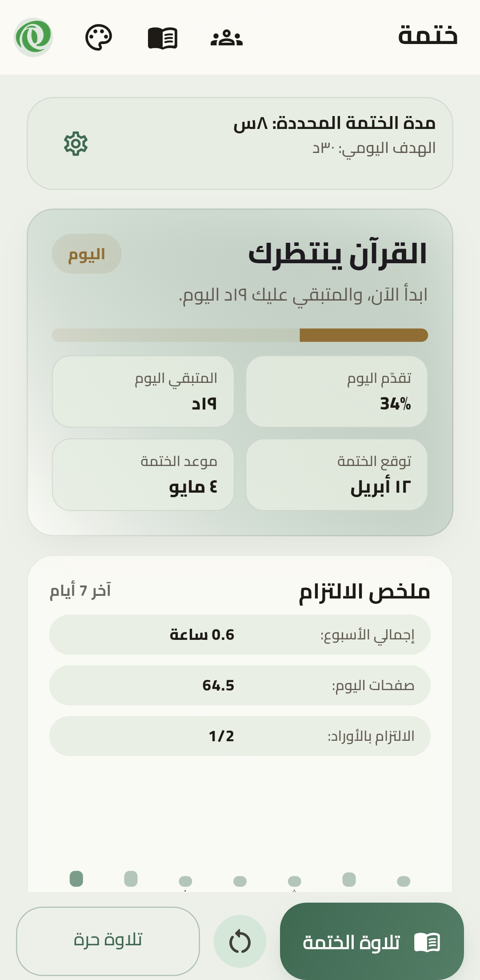Select the اليوم badge
Screen dimensions: 480x980
[x=86, y=253]
